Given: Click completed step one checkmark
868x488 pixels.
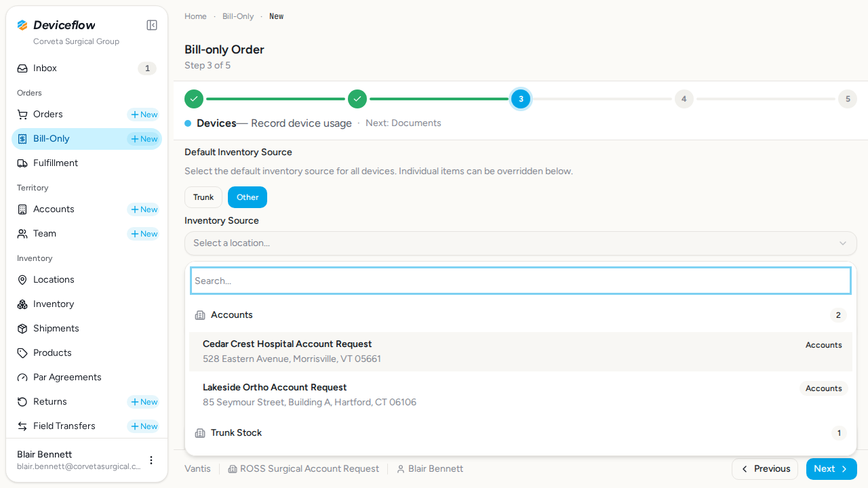Looking at the screenshot, I should (194, 99).
